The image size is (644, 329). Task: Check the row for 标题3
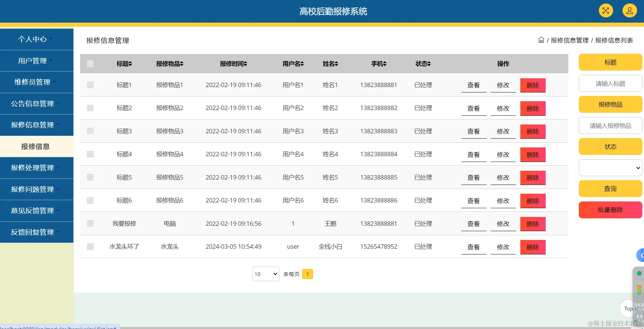coord(90,131)
